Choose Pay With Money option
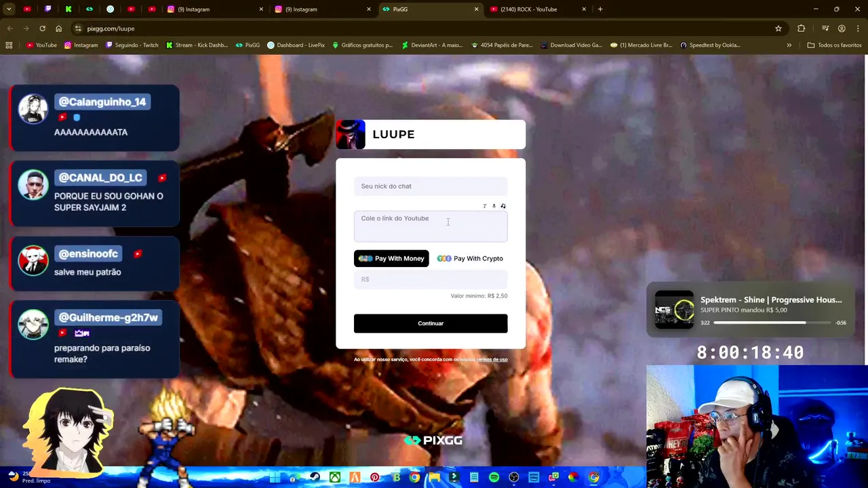868x488 pixels. coord(391,258)
